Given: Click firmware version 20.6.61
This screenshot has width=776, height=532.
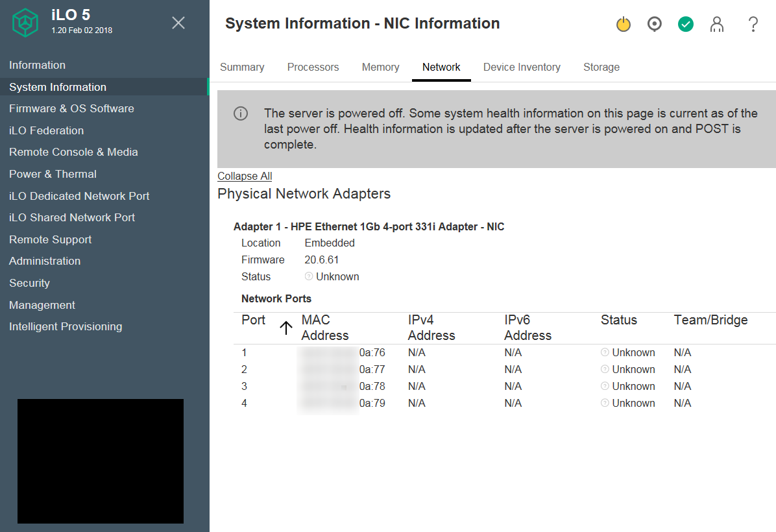Looking at the screenshot, I should [322, 260].
